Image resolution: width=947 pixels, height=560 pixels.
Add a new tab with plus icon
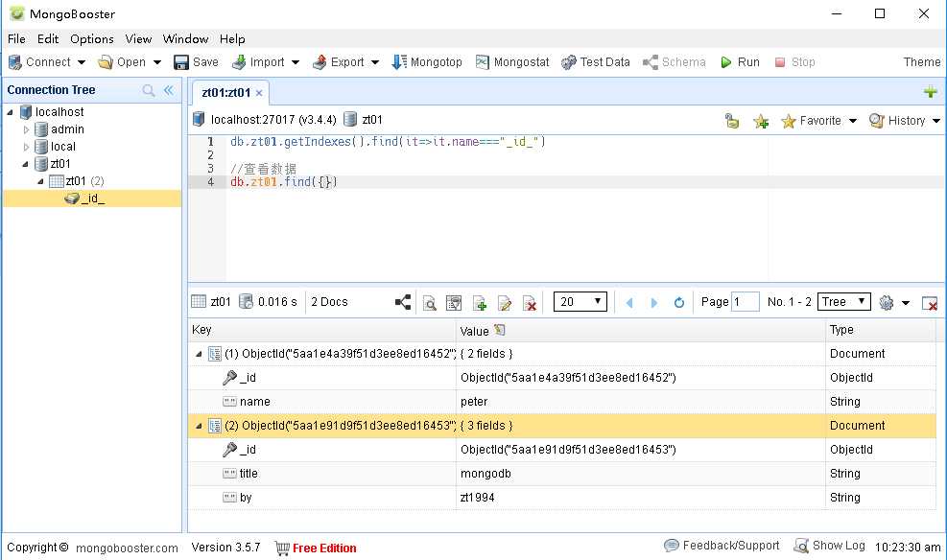930,92
